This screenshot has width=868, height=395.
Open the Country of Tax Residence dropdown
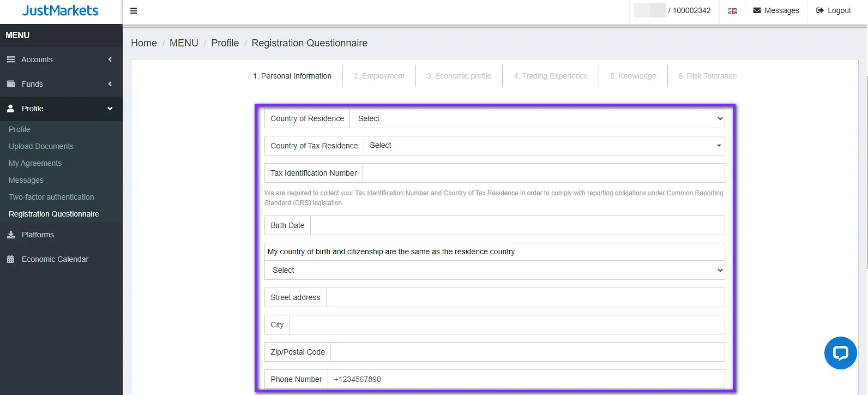544,146
